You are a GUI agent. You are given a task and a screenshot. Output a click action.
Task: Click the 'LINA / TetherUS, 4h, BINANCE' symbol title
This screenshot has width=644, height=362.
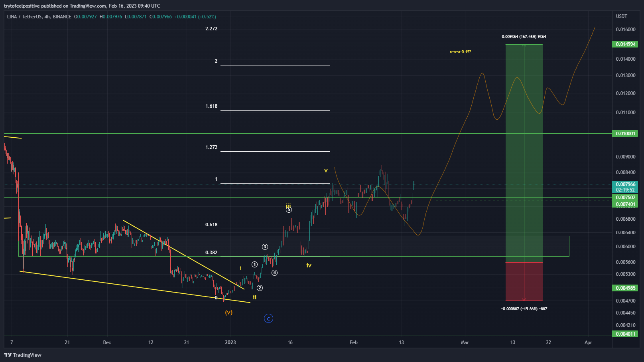(x=39, y=17)
